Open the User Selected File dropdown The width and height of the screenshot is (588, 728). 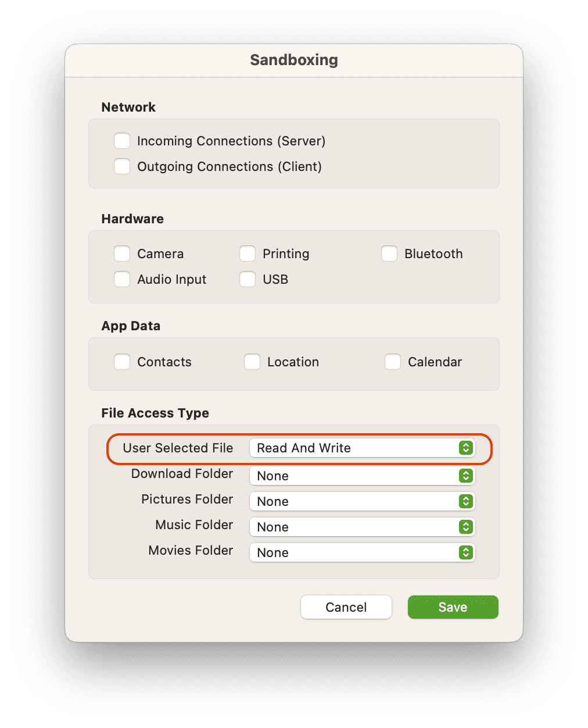coord(361,448)
